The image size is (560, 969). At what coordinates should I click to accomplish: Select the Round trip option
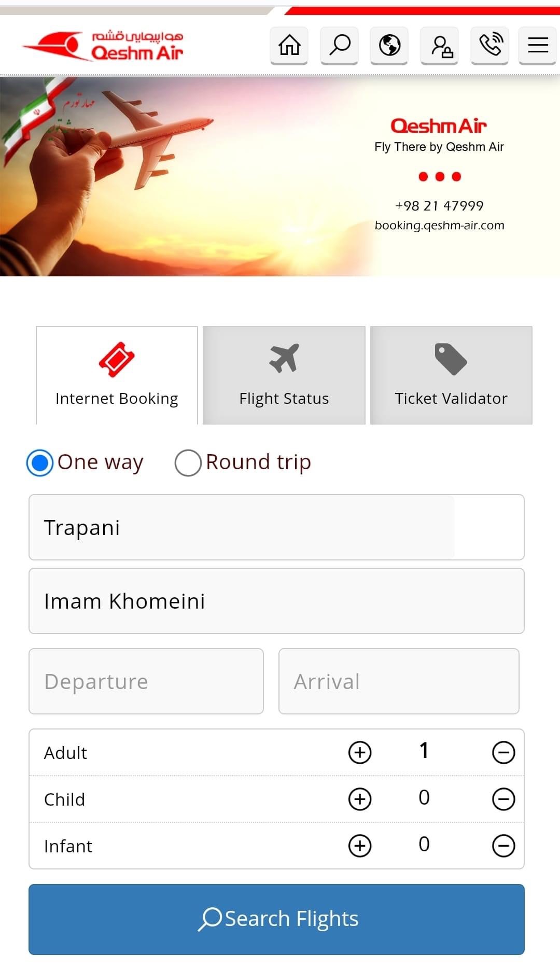pos(188,462)
